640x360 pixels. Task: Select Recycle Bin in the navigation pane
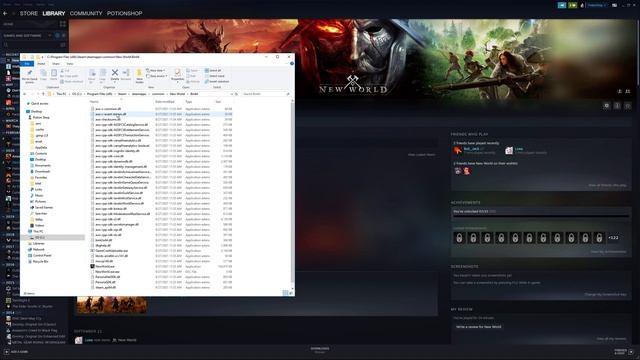pos(40,262)
